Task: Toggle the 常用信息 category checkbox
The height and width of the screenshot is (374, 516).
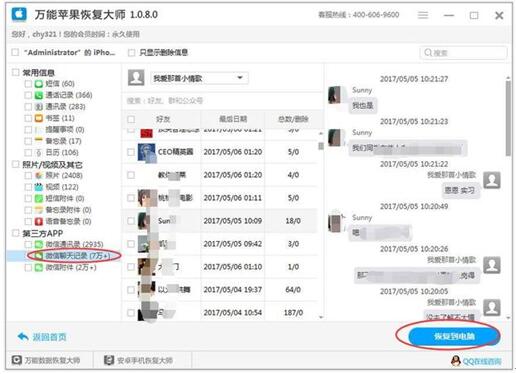Action: click(x=15, y=72)
